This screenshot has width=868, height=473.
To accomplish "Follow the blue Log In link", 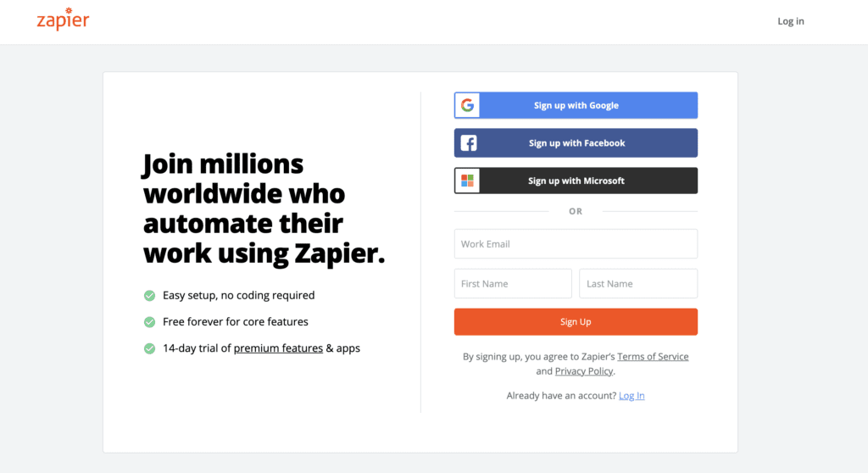I will click(x=632, y=396).
